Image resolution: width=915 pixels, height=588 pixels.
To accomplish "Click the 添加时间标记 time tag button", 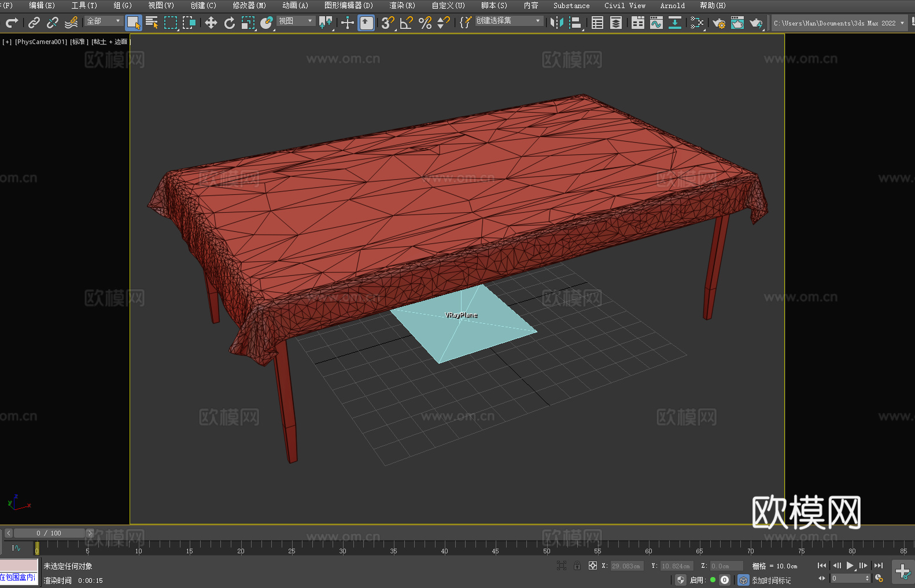I will click(772, 580).
